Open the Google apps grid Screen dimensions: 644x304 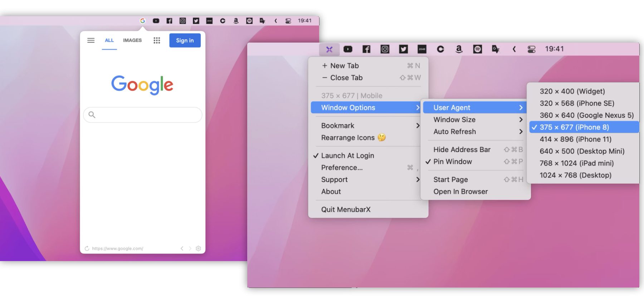click(157, 40)
